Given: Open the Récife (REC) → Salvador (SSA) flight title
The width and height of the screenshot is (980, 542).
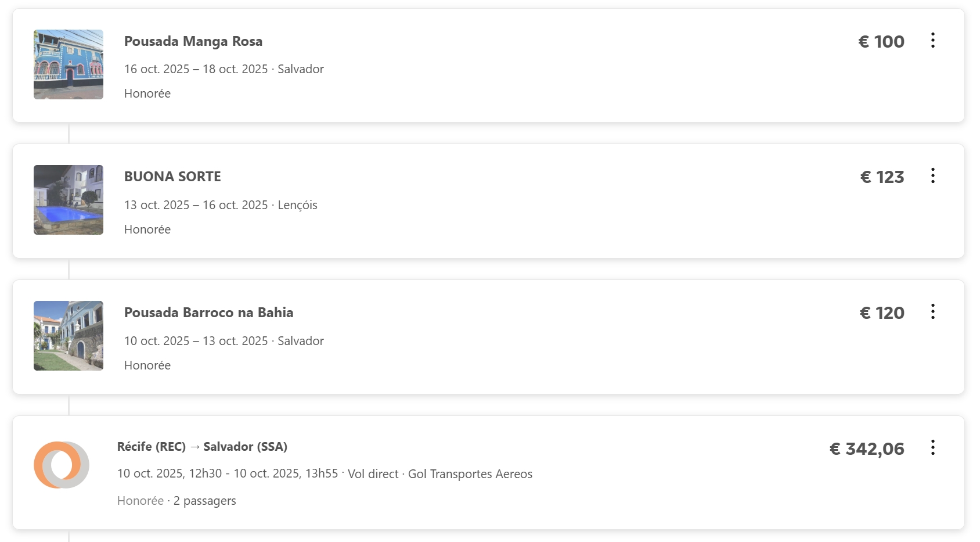Looking at the screenshot, I should [202, 447].
